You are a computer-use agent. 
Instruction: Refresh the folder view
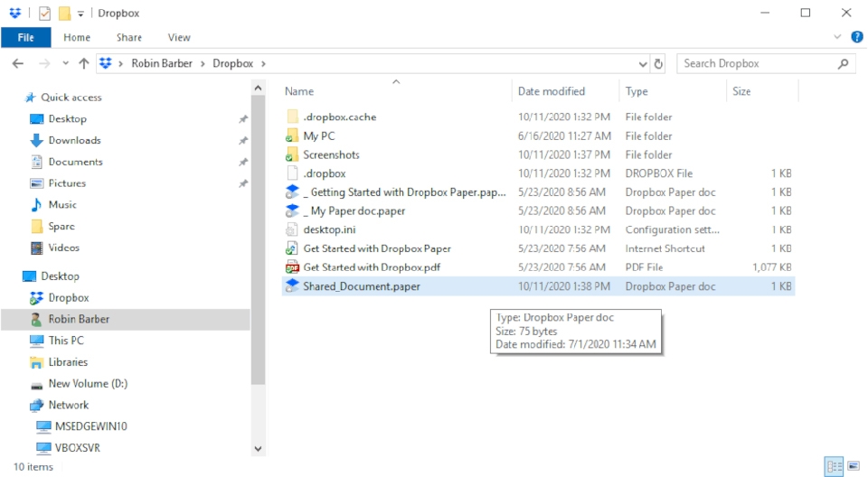pos(659,64)
